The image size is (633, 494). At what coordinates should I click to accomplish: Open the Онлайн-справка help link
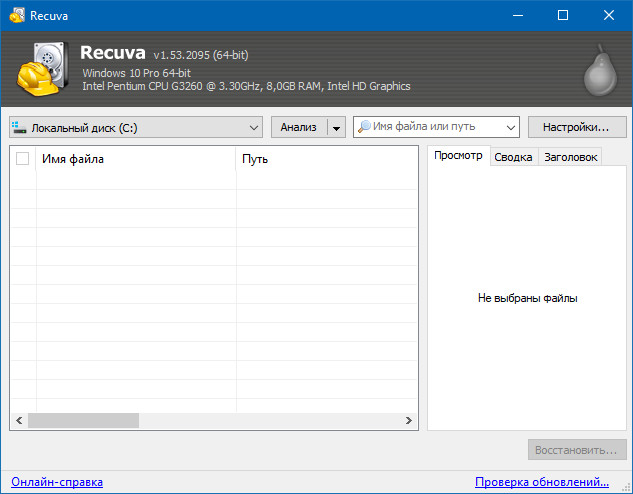point(57,482)
